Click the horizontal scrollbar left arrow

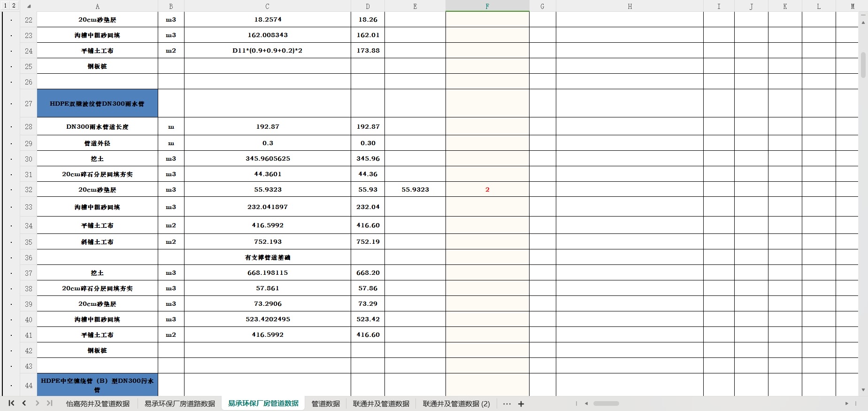586,403
